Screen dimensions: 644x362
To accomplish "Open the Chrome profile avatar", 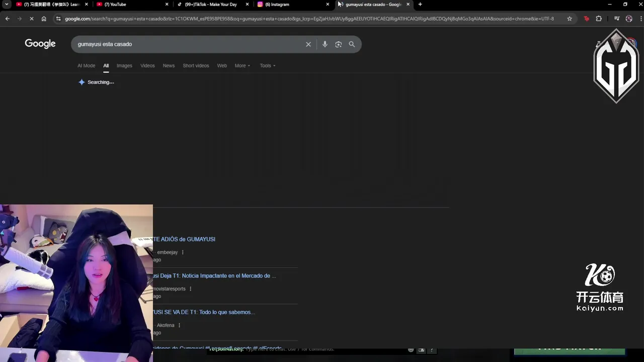I will pos(629,19).
